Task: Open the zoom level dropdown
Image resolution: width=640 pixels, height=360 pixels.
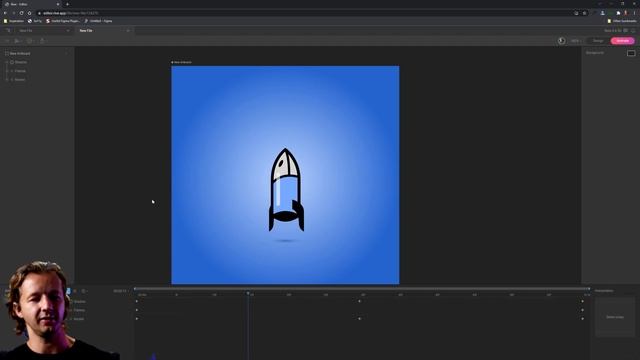Action: coord(576,41)
